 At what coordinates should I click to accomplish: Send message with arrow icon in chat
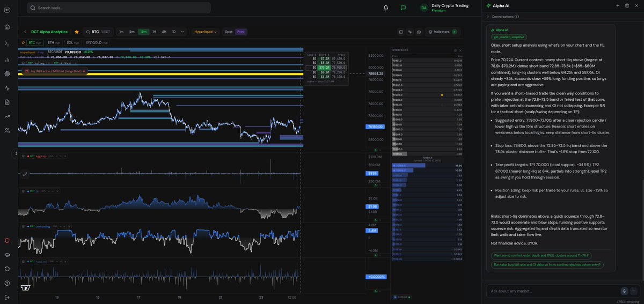point(634,291)
